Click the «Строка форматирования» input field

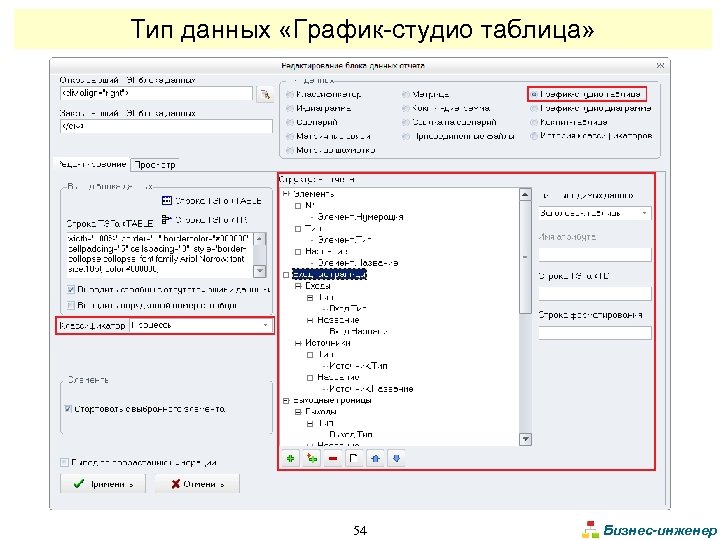(595, 333)
